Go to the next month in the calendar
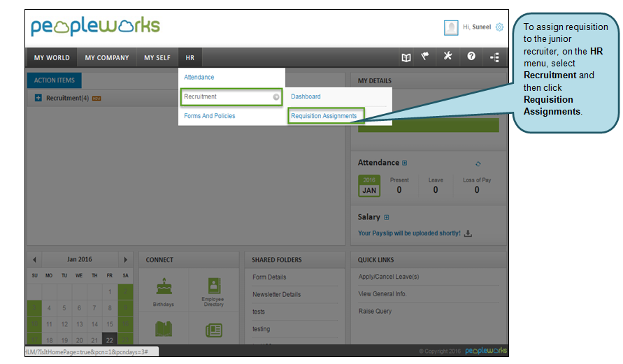Image resolution: width=623 pixels, height=364 pixels. [x=126, y=260]
